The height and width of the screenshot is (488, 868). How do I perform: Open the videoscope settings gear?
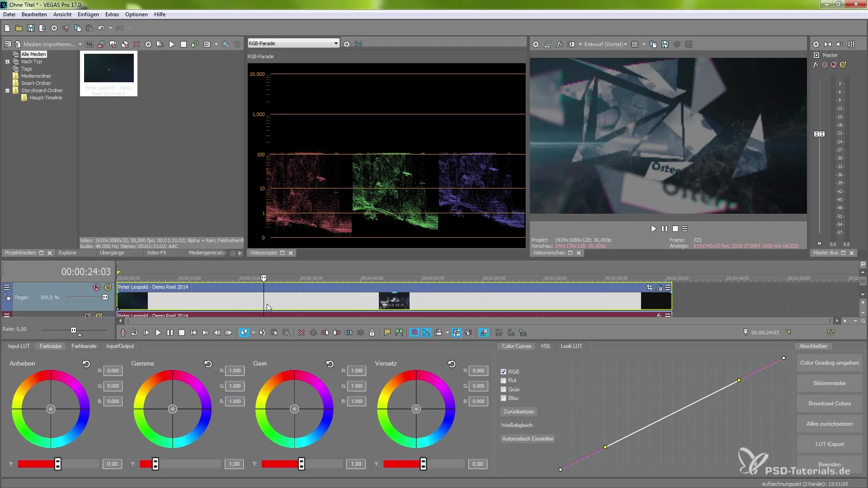(347, 44)
